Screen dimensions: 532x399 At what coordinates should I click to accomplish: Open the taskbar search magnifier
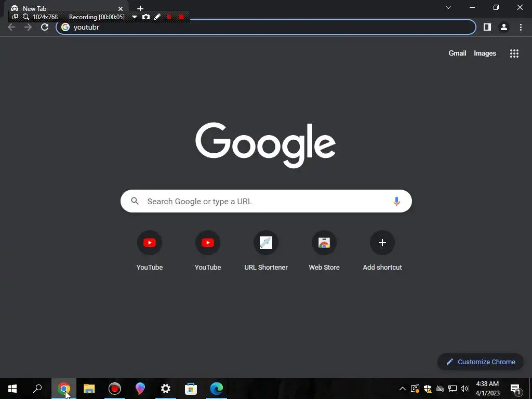(x=37, y=388)
